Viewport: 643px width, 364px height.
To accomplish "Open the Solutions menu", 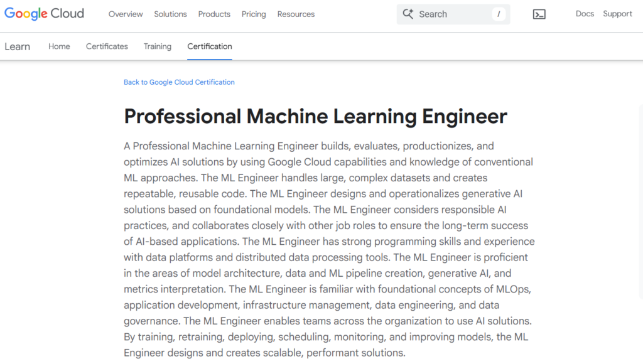I will [170, 14].
